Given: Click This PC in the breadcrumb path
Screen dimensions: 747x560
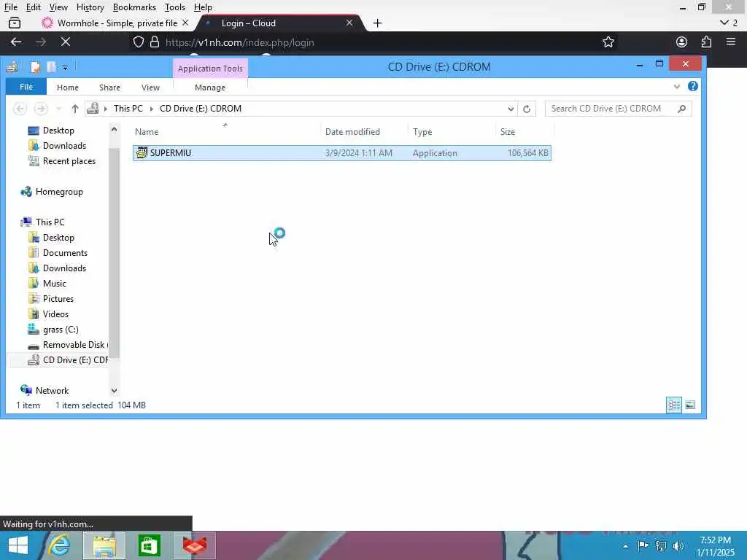Looking at the screenshot, I should click(128, 109).
